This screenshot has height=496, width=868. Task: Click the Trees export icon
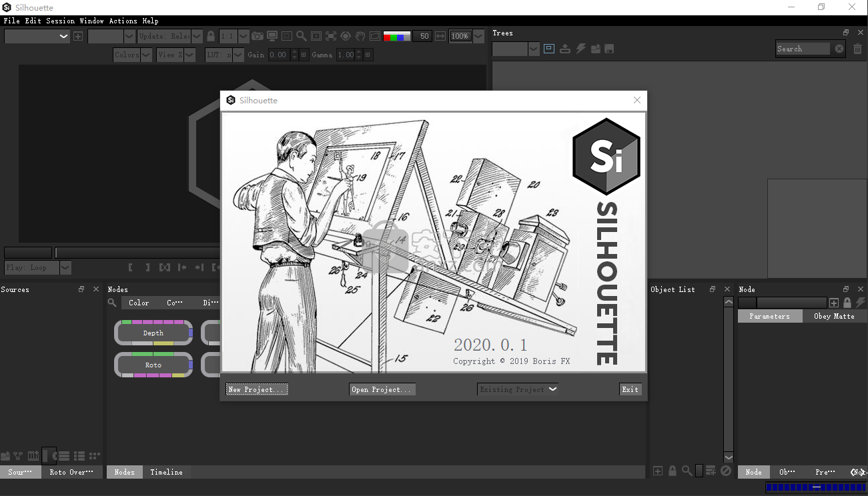click(x=565, y=49)
